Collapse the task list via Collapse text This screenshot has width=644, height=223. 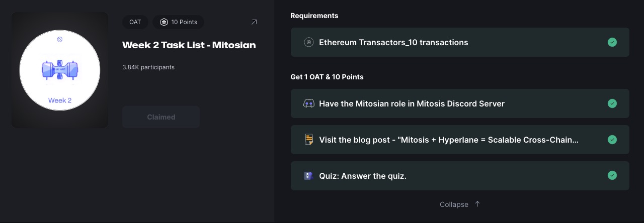pyautogui.click(x=454, y=204)
